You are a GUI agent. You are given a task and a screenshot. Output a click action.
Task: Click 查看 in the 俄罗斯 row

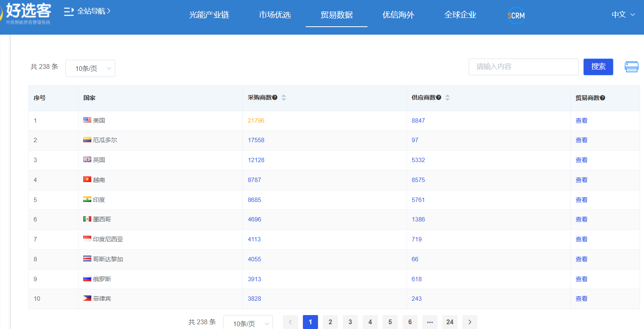point(581,279)
